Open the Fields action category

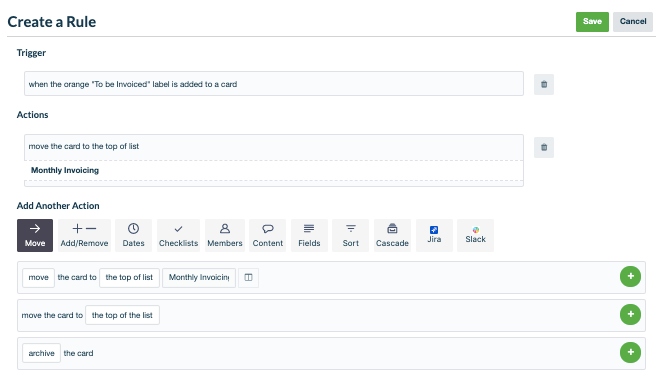309,235
